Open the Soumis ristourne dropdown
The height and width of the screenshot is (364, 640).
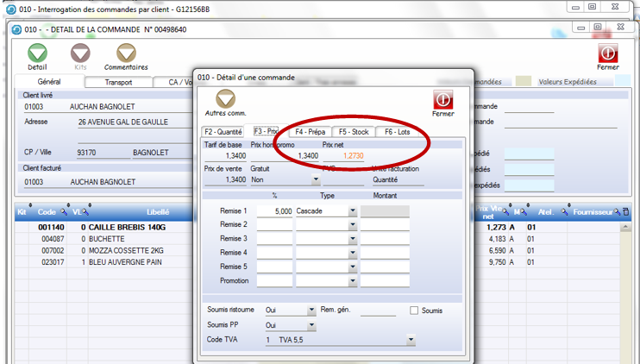[x=311, y=311]
